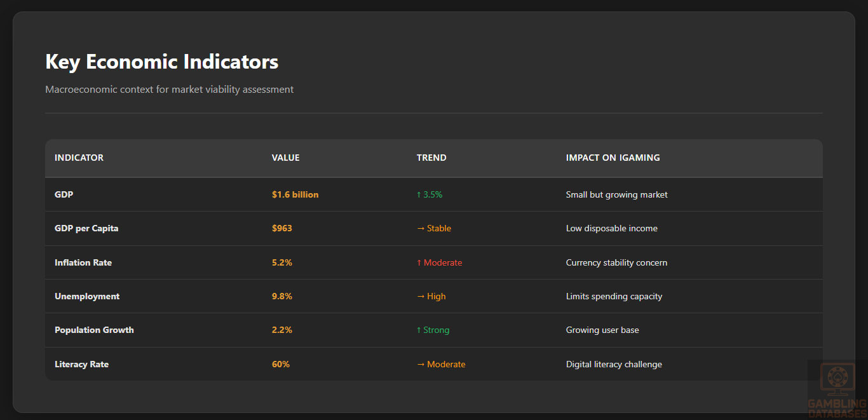Click the Digital literacy challenge text
Screen dimensions: 868x420
(x=614, y=364)
